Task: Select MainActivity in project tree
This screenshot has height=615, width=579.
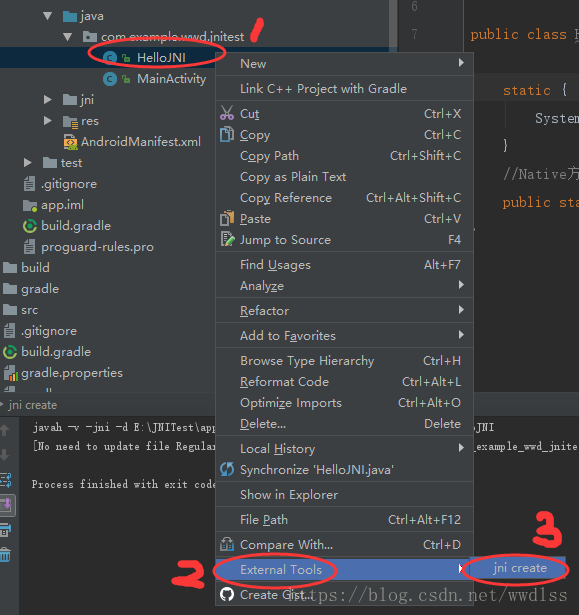Action: click(171, 79)
